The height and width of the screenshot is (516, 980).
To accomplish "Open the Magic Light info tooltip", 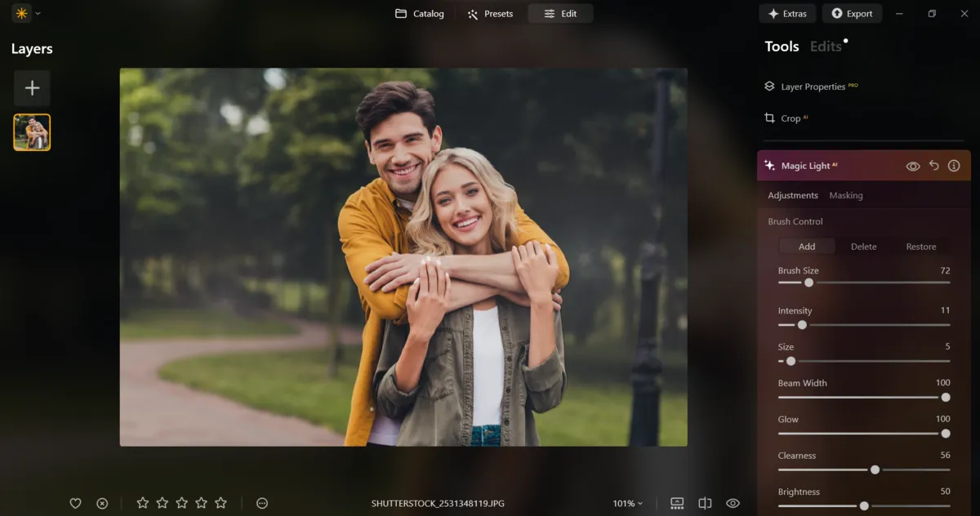I will pyautogui.click(x=954, y=165).
